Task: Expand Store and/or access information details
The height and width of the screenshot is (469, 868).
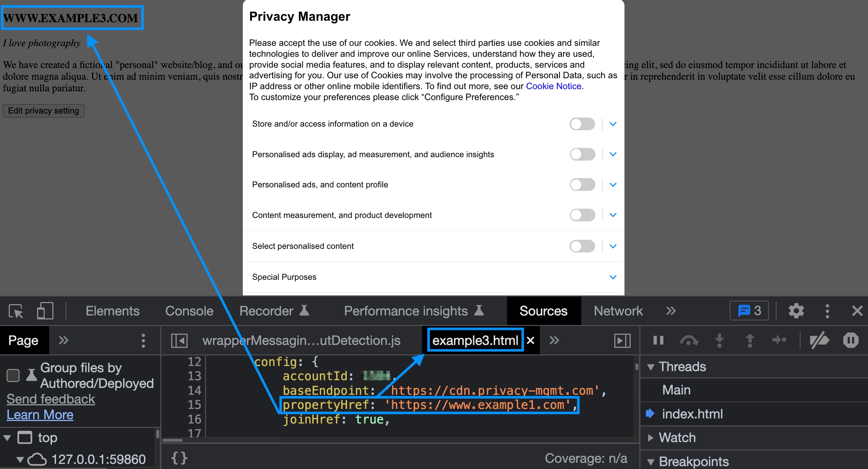Action: click(x=613, y=124)
